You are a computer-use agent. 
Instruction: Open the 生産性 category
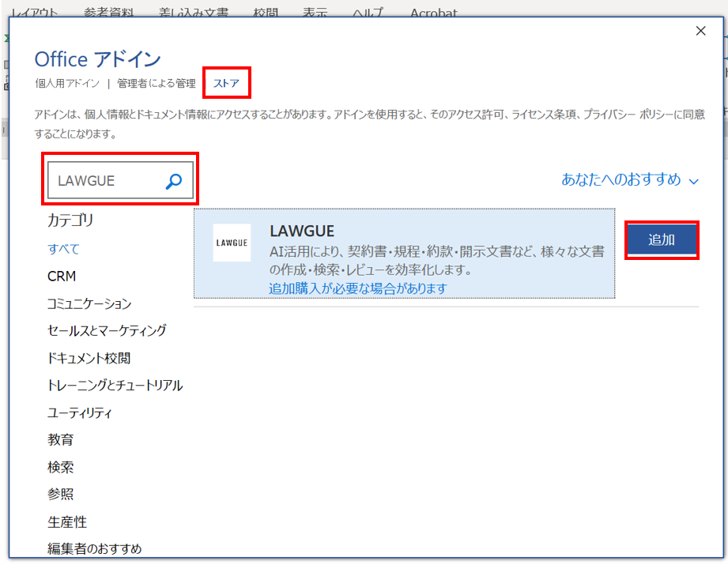67,522
